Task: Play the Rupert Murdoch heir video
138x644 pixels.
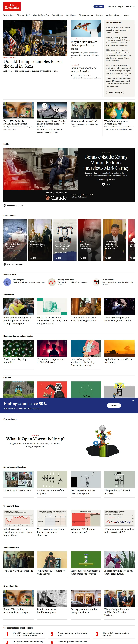Action: 65,240
